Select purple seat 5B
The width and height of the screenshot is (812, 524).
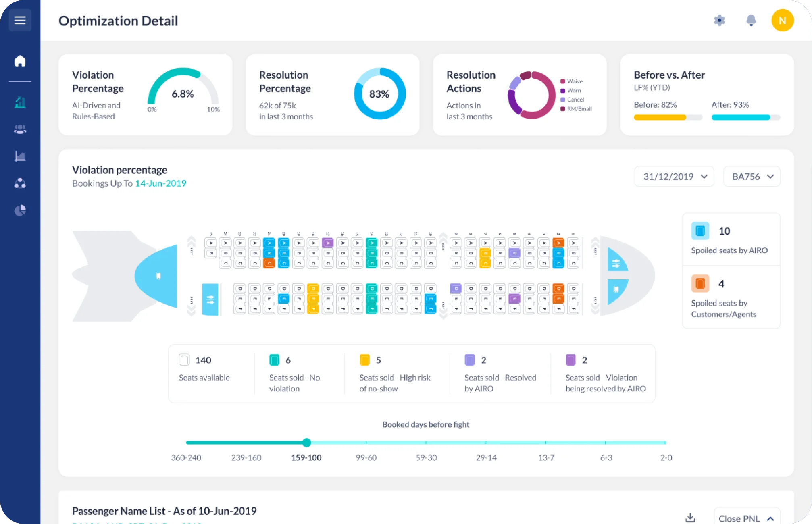[514, 253]
